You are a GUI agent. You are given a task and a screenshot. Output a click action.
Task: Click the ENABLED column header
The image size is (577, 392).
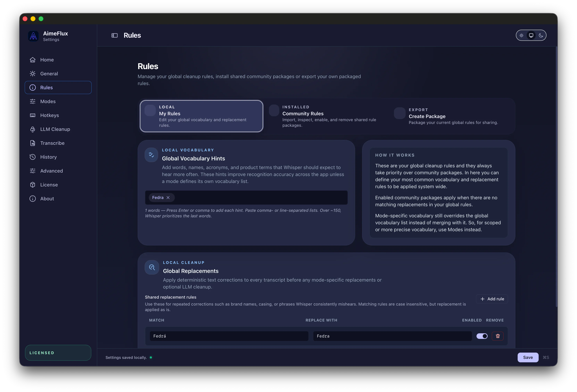tap(472, 320)
